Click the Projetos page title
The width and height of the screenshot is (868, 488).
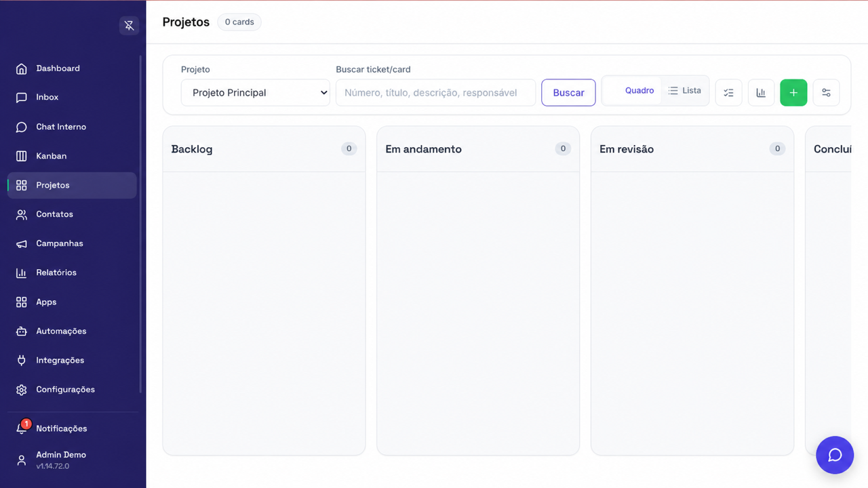pyautogui.click(x=186, y=22)
